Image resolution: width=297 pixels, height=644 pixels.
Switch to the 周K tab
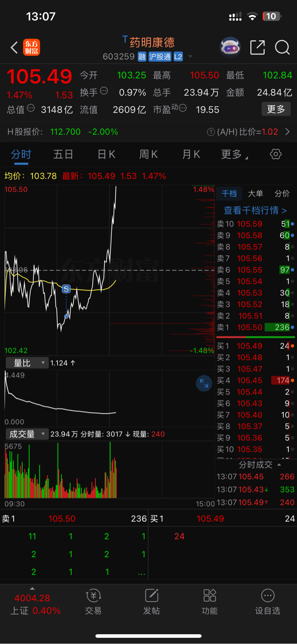point(148,154)
